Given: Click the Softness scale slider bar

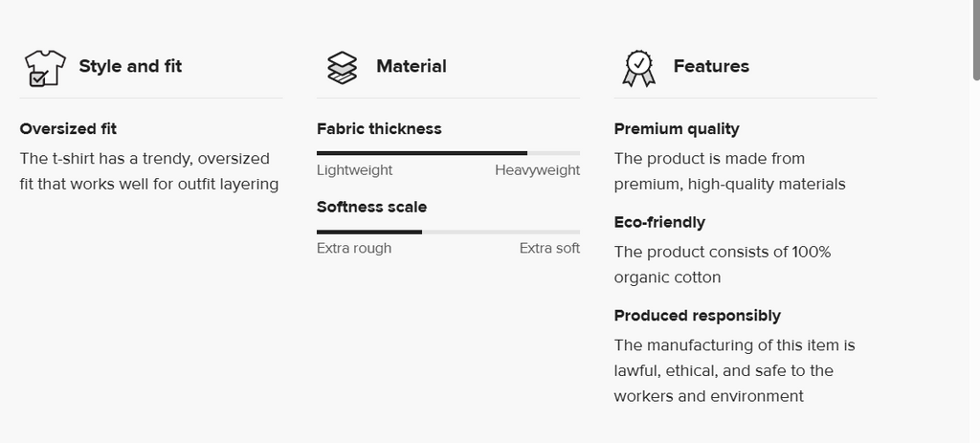Looking at the screenshot, I should (448, 232).
